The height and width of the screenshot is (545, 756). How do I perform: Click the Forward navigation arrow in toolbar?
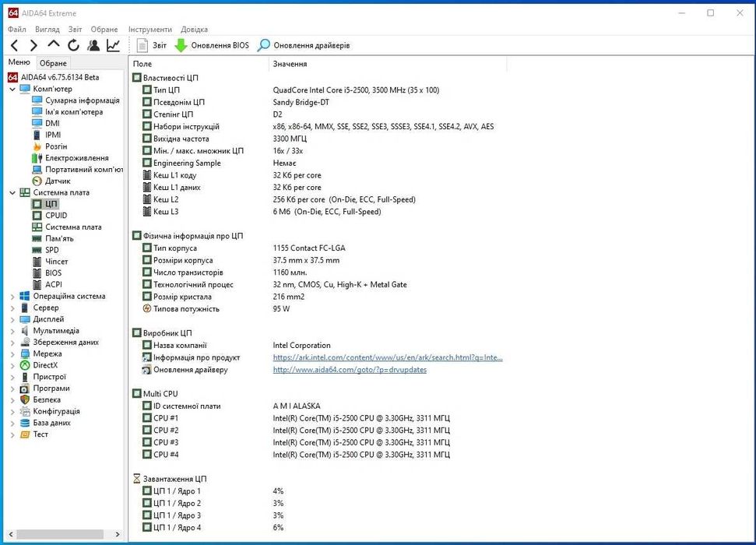coord(33,45)
